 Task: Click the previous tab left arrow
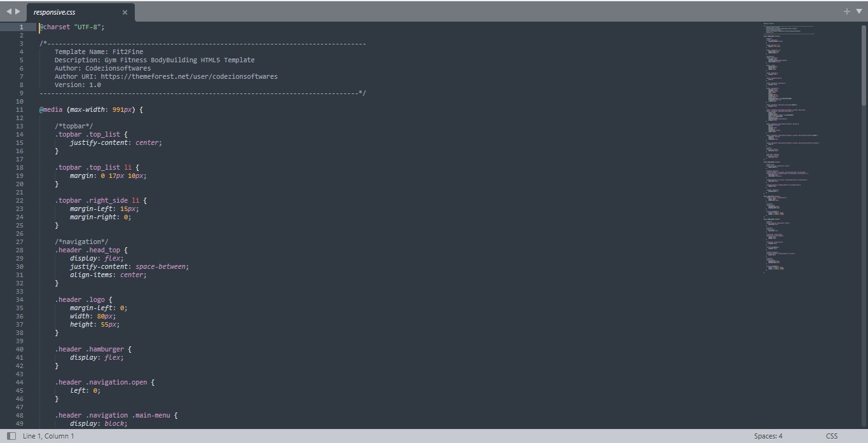9,11
